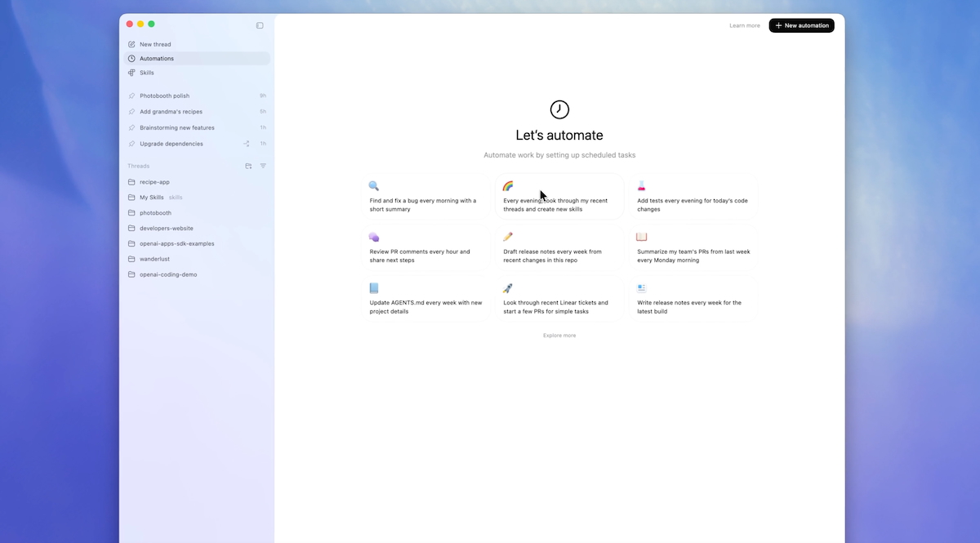Image resolution: width=980 pixels, height=543 pixels.
Task: Click the New thread compose icon
Action: 131,44
